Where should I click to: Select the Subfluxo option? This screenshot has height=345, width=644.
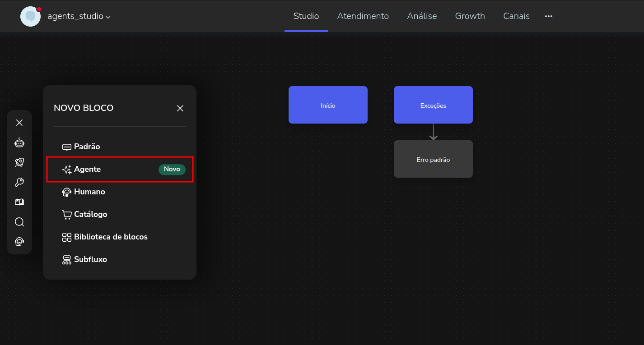pos(90,259)
